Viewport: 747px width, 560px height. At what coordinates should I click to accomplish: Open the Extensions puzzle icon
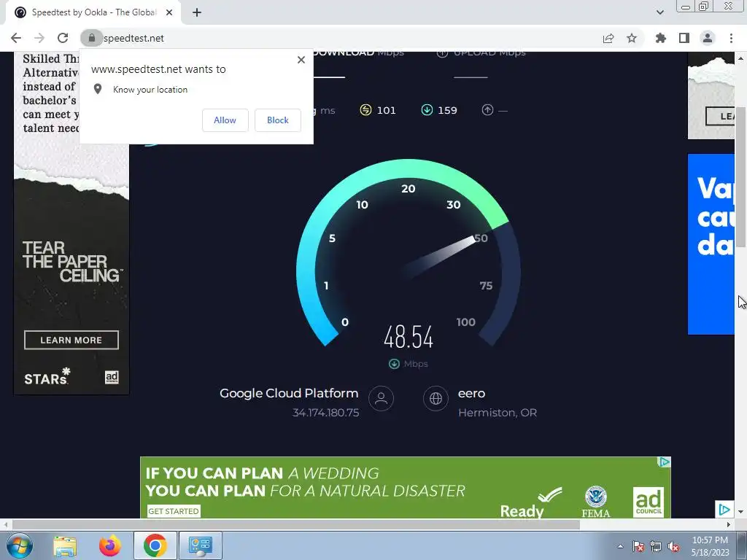click(661, 38)
